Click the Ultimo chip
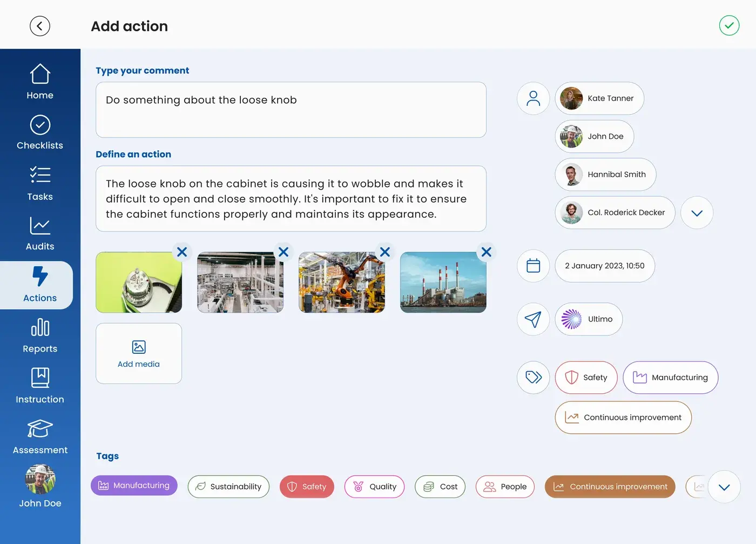756x544 pixels. tap(589, 319)
